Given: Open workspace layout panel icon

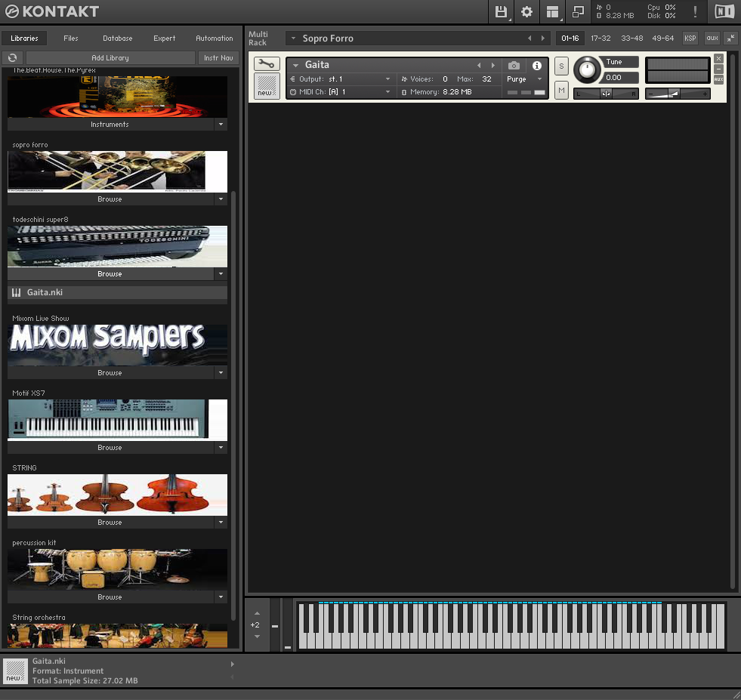Looking at the screenshot, I should (552, 12).
